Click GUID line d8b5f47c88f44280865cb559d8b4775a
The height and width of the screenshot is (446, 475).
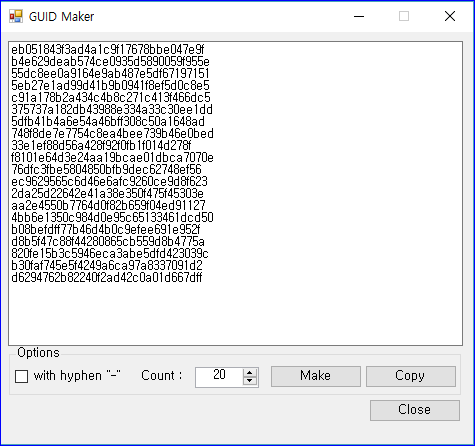point(108,242)
